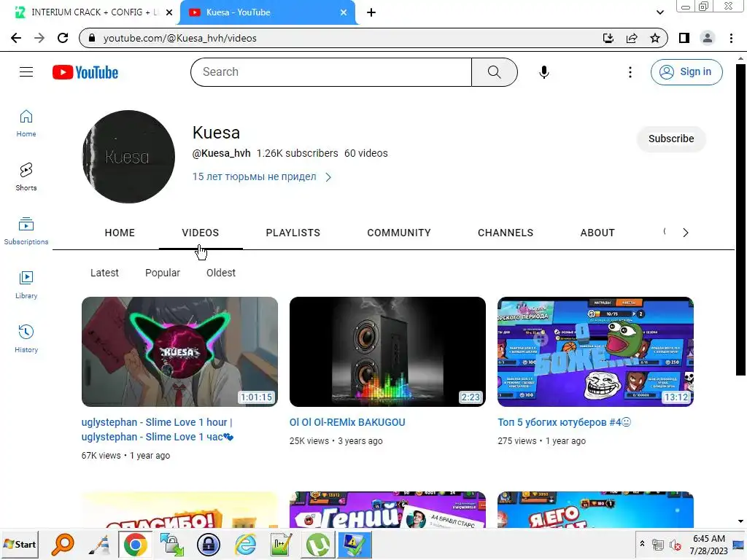This screenshot has height=560, width=747.
Task: Show more channel tabs with right arrow
Action: pos(686,233)
